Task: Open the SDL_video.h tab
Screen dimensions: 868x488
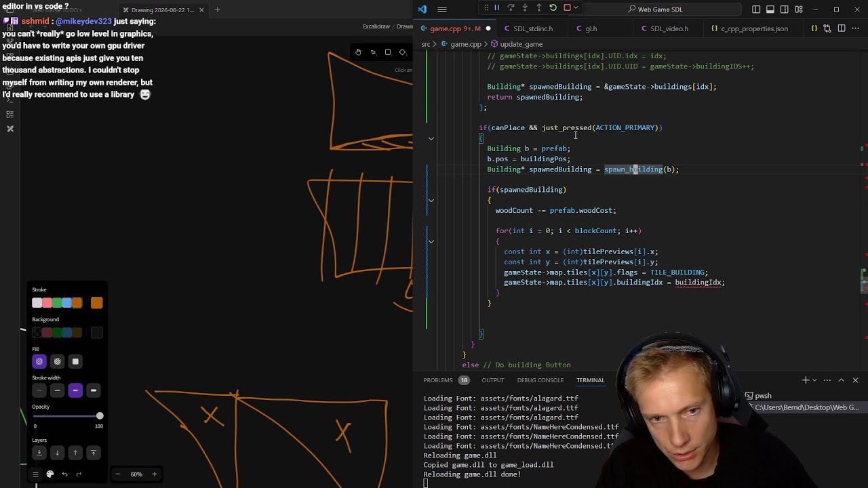Action: [669, 28]
